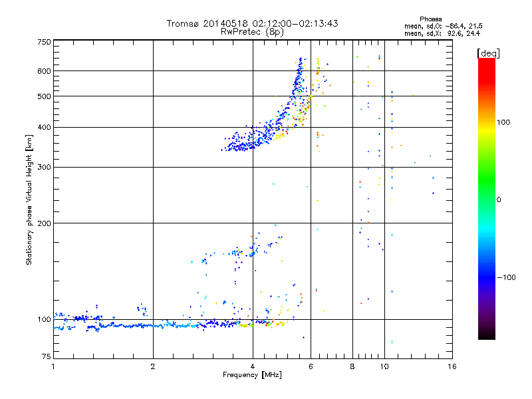
Task: Click the colorbar label '0'
Action: (499, 200)
